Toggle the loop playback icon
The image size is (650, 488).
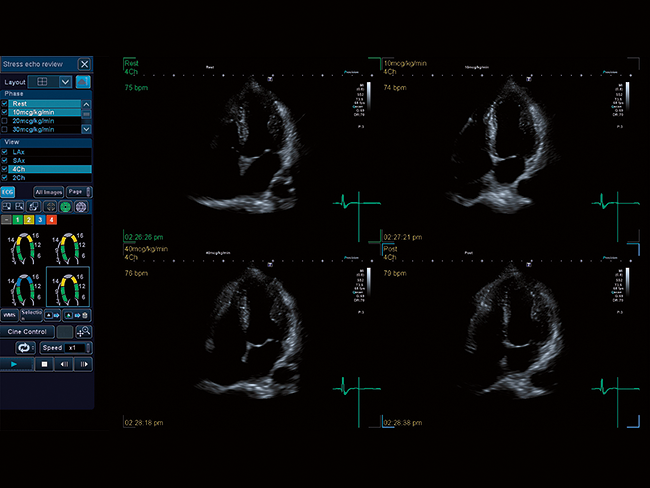click(x=25, y=347)
